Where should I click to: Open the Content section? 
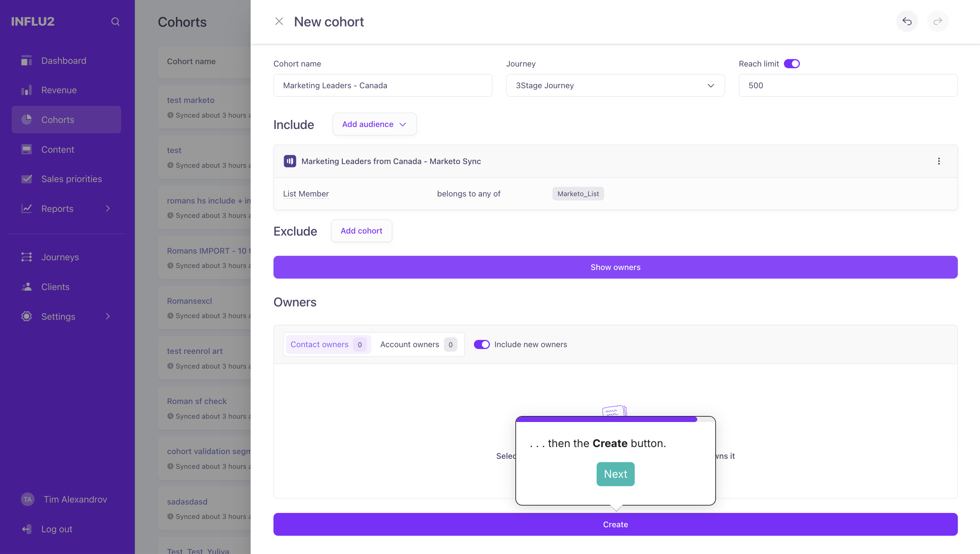57,150
